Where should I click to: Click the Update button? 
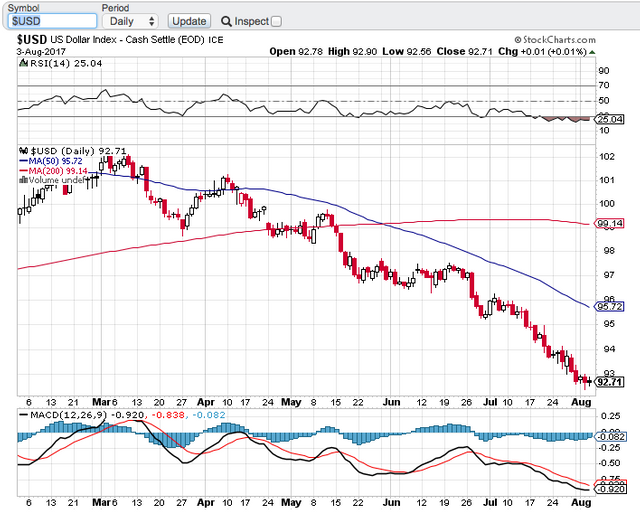pyautogui.click(x=189, y=21)
